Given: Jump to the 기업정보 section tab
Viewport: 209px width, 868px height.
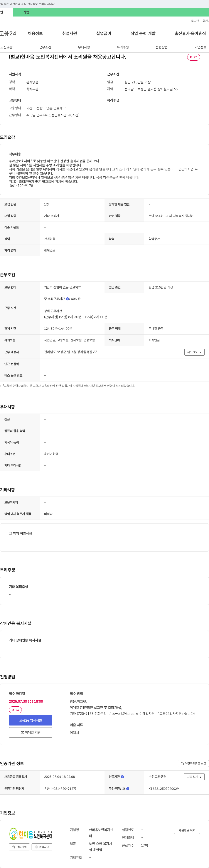Looking at the screenshot, I should coord(200,47).
